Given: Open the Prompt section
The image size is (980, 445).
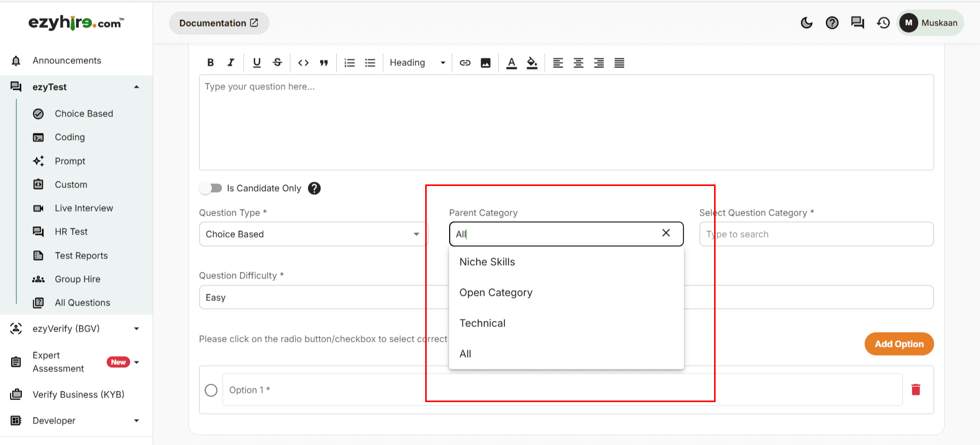Looking at the screenshot, I should pyautogui.click(x=70, y=161).
